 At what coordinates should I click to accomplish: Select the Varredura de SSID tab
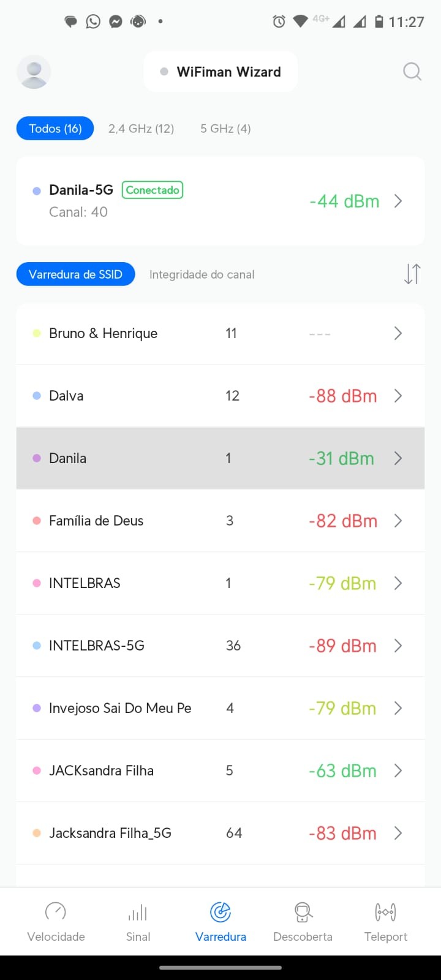pos(75,274)
